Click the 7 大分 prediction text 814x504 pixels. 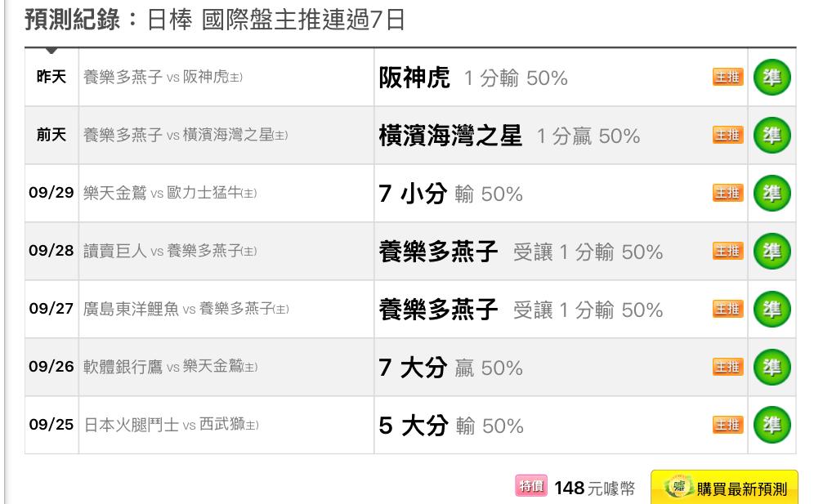(413, 368)
